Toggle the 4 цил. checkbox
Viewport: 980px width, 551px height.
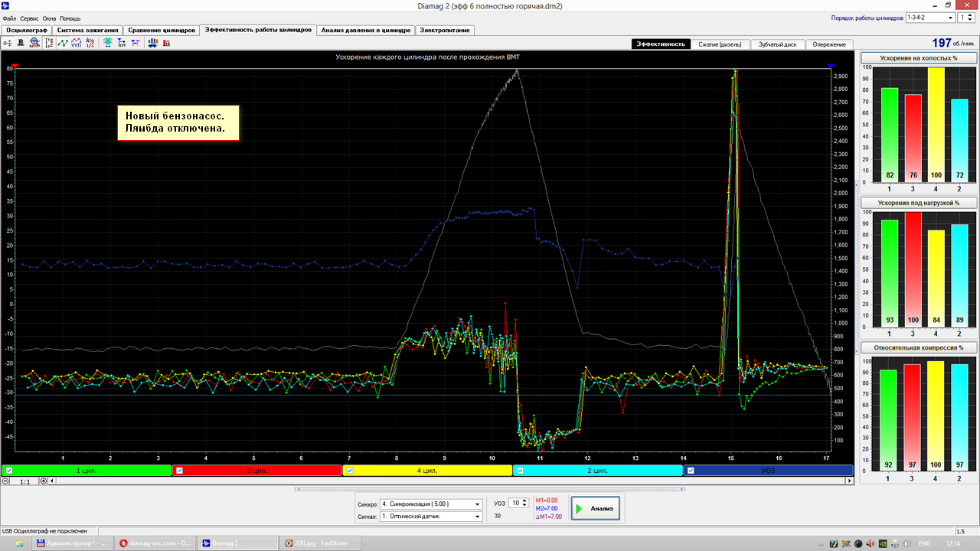(x=350, y=471)
